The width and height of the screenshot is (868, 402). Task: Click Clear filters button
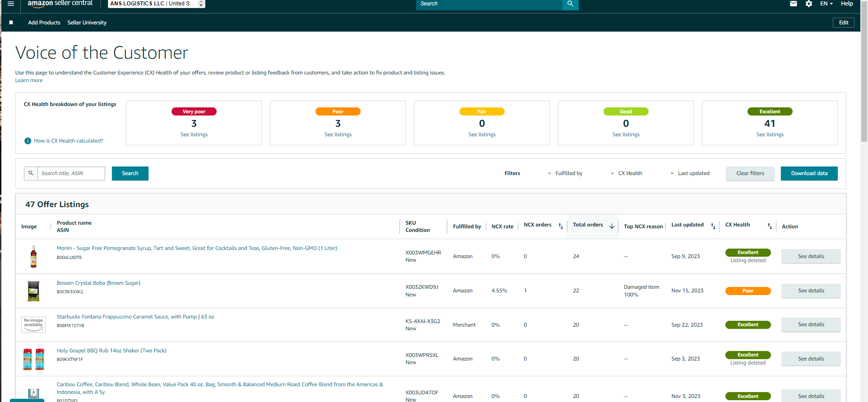(x=750, y=173)
